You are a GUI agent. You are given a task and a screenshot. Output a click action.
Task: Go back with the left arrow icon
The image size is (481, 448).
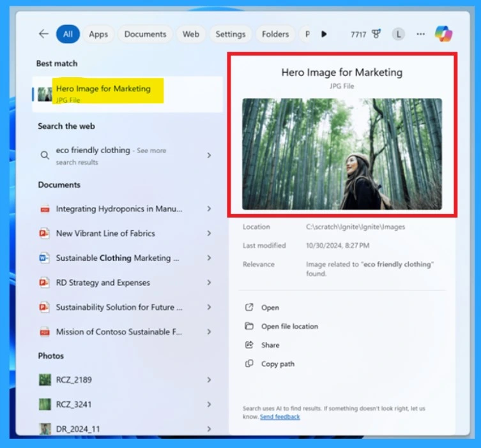43,34
